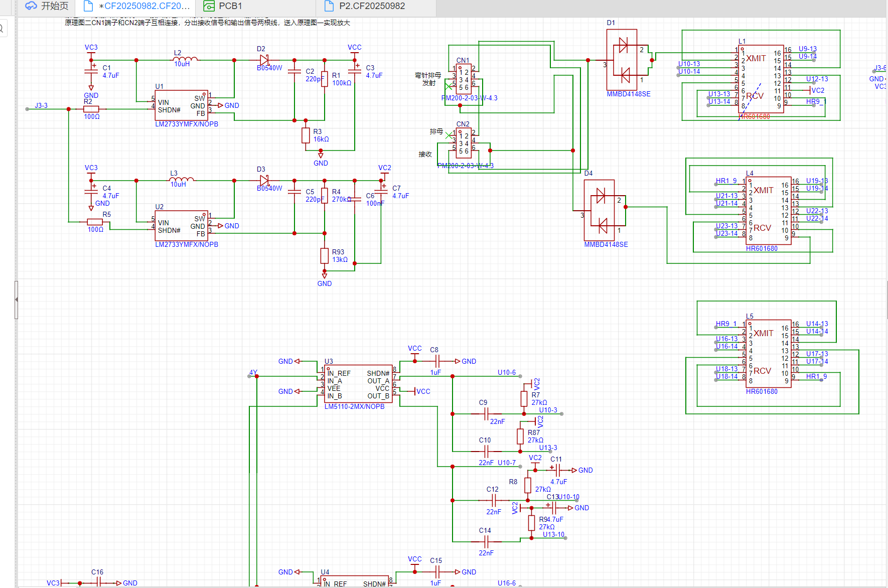The height and width of the screenshot is (588, 888).
Task: Select the U2 LM2733YMFX/NOPB chip symbol
Action: tap(181, 226)
